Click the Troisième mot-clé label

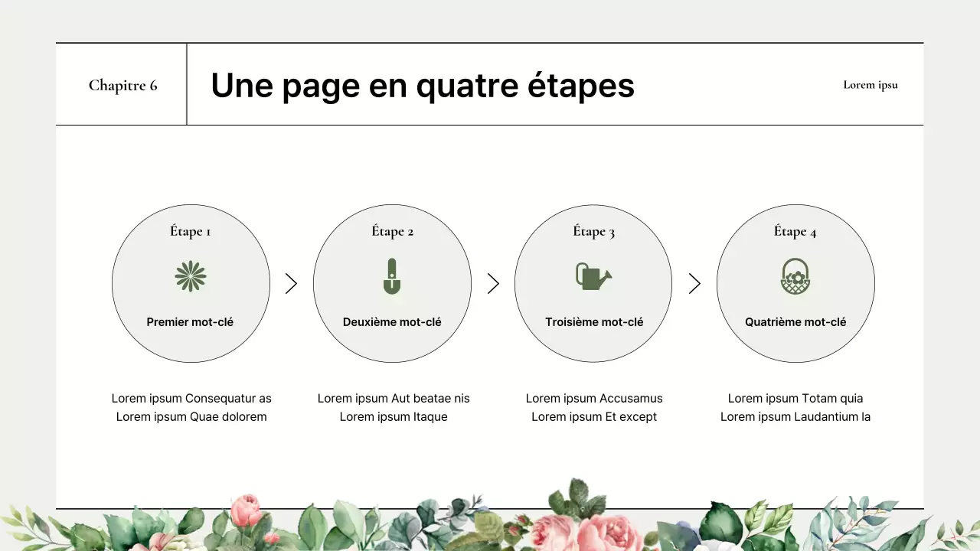coord(593,321)
